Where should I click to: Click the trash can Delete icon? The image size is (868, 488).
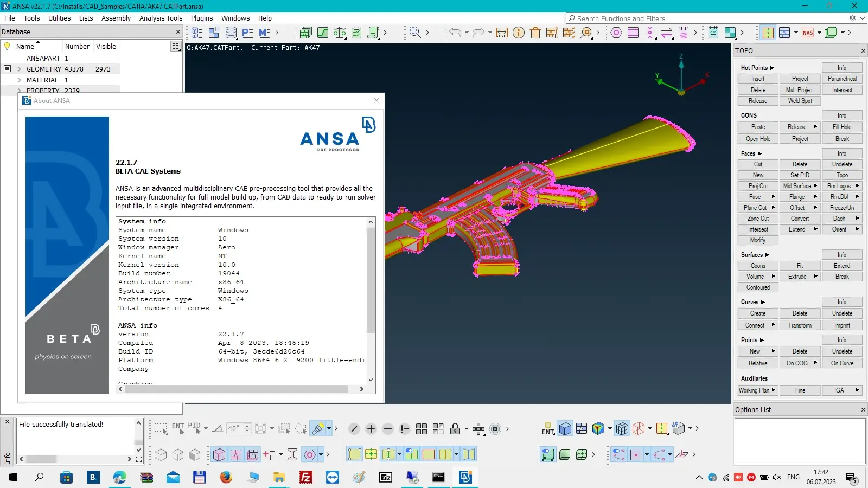pyautogui.click(x=535, y=33)
